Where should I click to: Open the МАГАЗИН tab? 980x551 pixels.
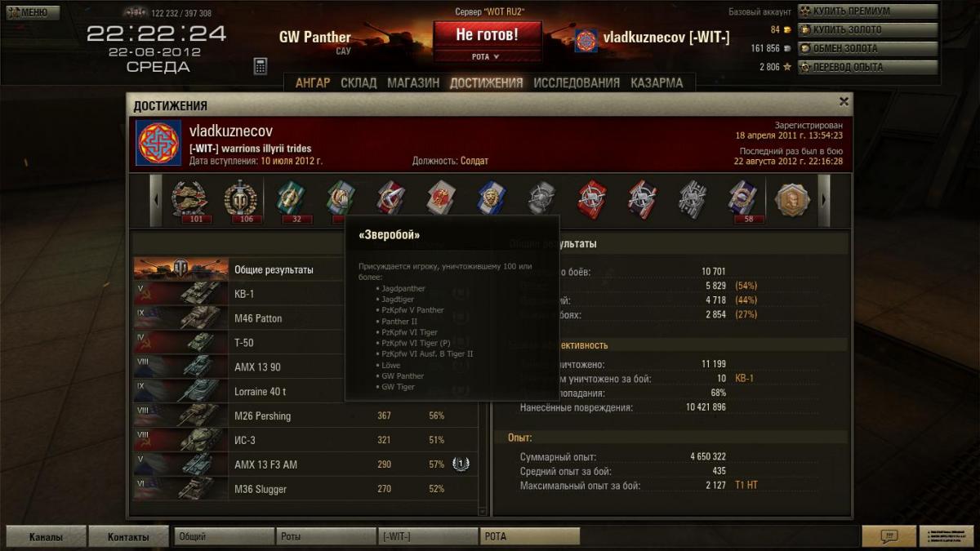413,82
